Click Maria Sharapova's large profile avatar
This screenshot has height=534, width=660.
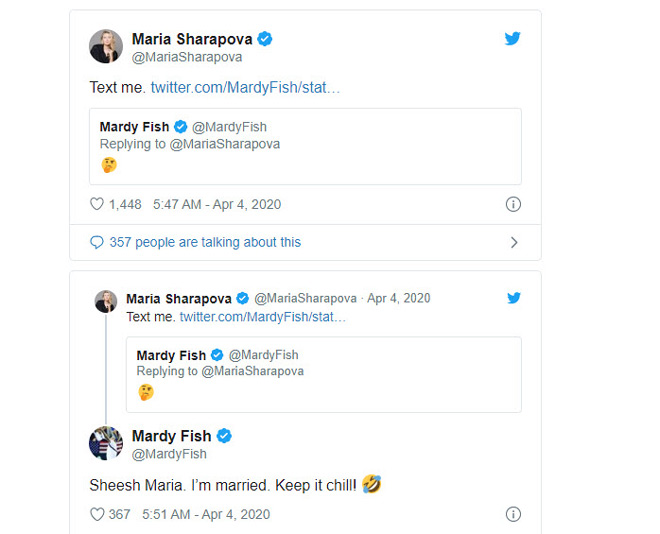(x=106, y=46)
